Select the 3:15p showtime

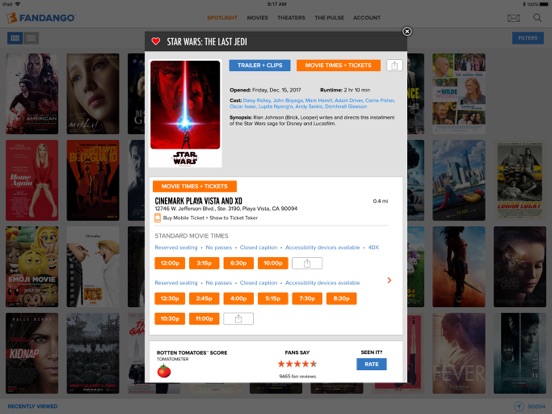click(204, 263)
